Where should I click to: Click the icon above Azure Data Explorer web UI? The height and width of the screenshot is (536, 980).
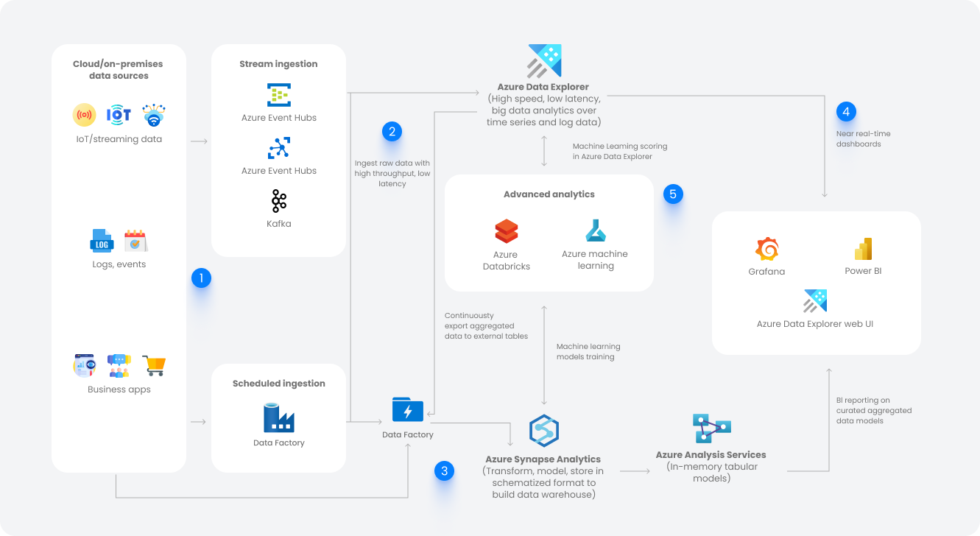pos(815,301)
